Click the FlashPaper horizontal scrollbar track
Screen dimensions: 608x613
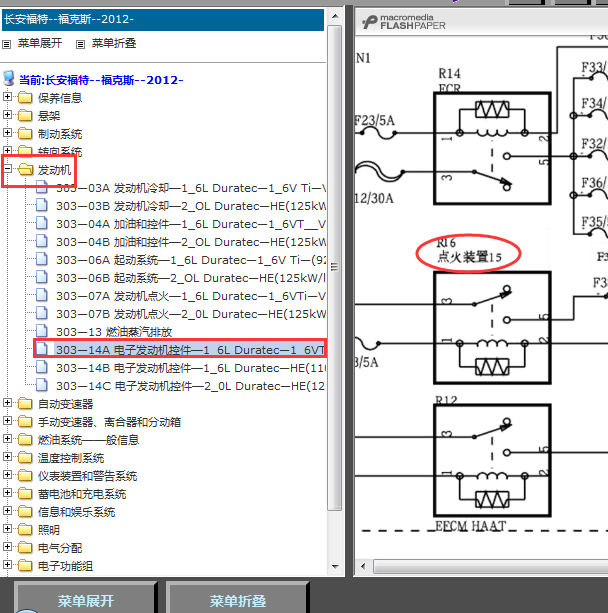[491, 566]
